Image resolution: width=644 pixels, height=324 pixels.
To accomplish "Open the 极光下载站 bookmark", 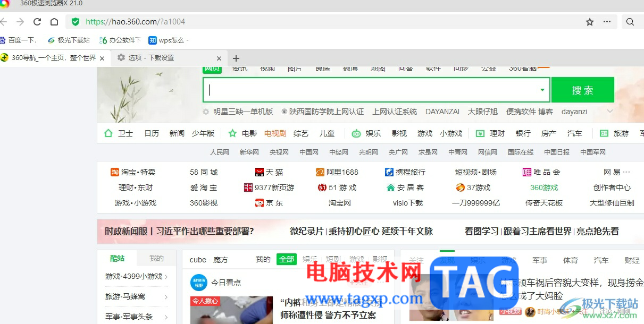I will (69, 40).
